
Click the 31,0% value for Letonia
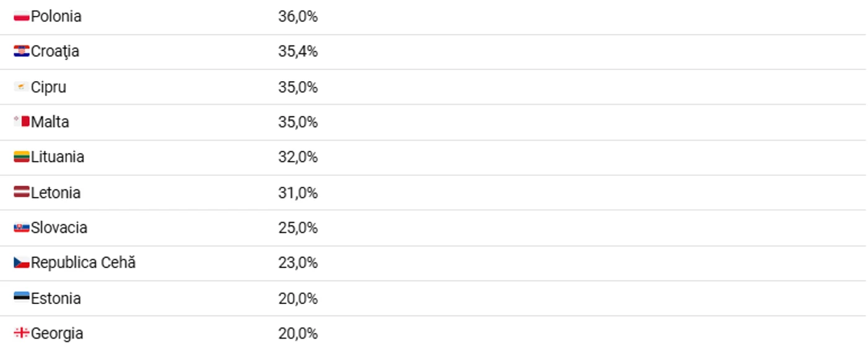click(x=298, y=193)
